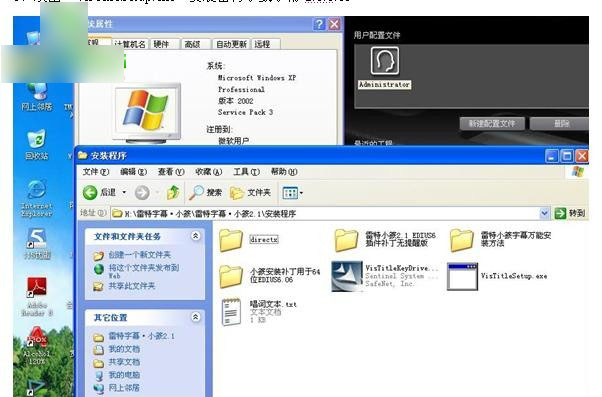Open the 雷特小源2.1 EDIUS6 patch folder
Screen dimensions: 602x397
pos(346,240)
